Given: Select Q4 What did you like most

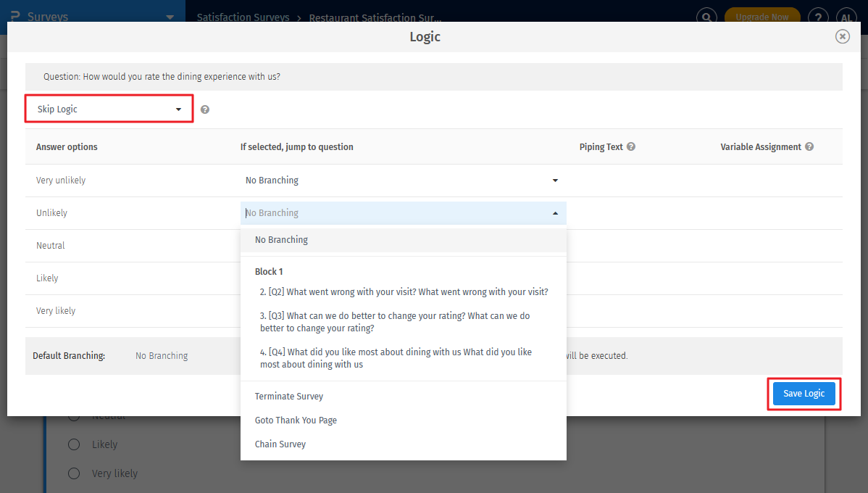Looking at the screenshot, I should (x=403, y=358).
